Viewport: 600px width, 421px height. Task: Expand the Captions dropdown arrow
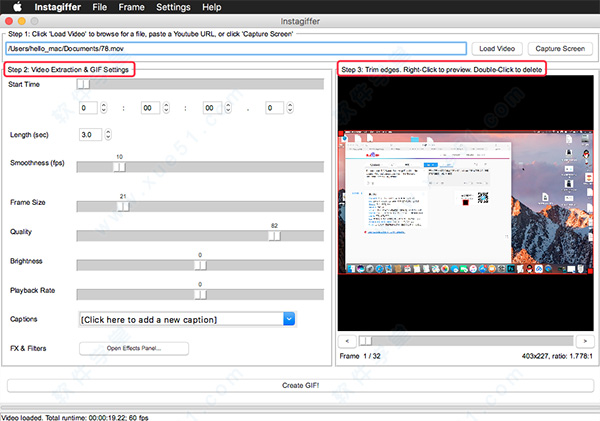[289, 319]
